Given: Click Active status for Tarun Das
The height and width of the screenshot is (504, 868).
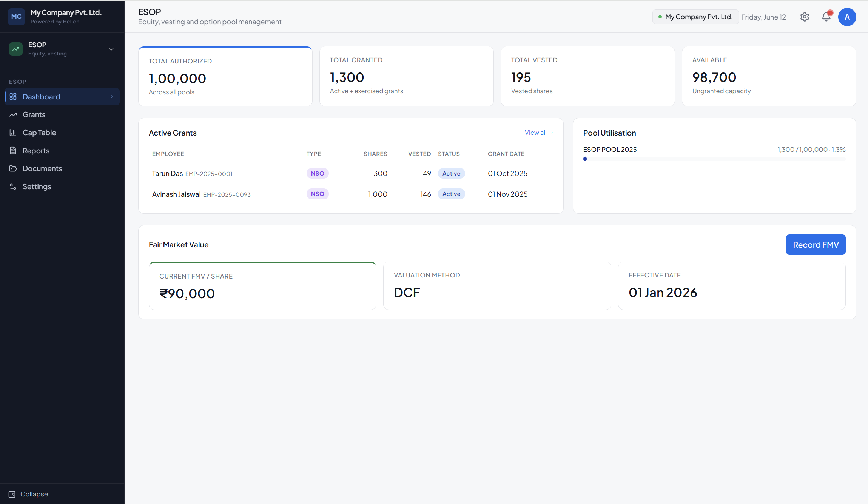Looking at the screenshot, I should point(451,173).
